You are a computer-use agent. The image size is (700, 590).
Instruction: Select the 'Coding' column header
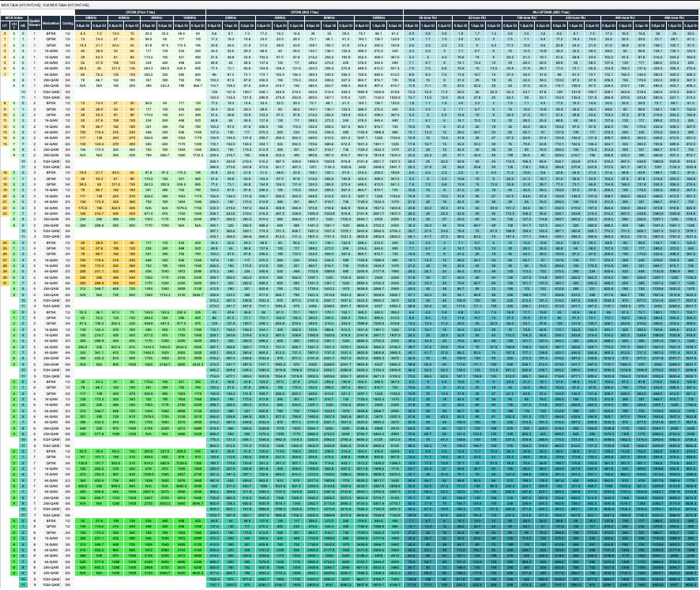click(67, 23)
